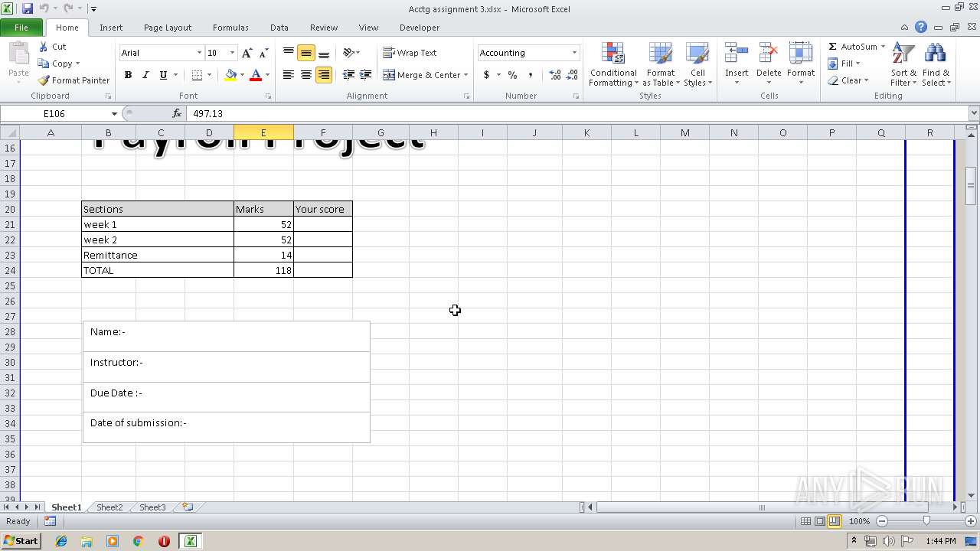Expand the Copy dropdown arrow
This screenshot has height=551, width=980.
tap(77, 64)
